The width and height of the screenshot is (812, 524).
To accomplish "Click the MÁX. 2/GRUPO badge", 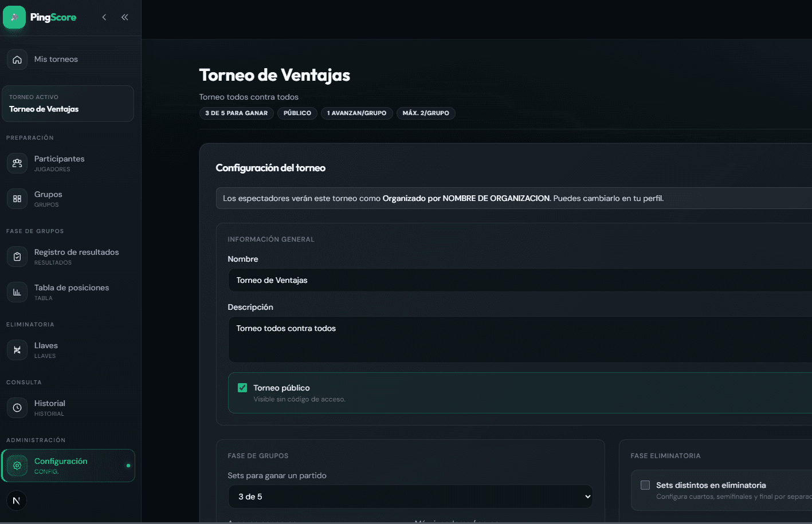I will [426, 113].
